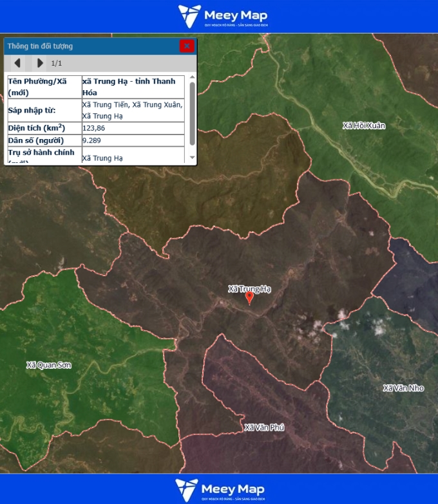This screenshot has height=504, width=438.
Task: Close the Thông tin đối tượng popup
Action: [x=186, y=46]
